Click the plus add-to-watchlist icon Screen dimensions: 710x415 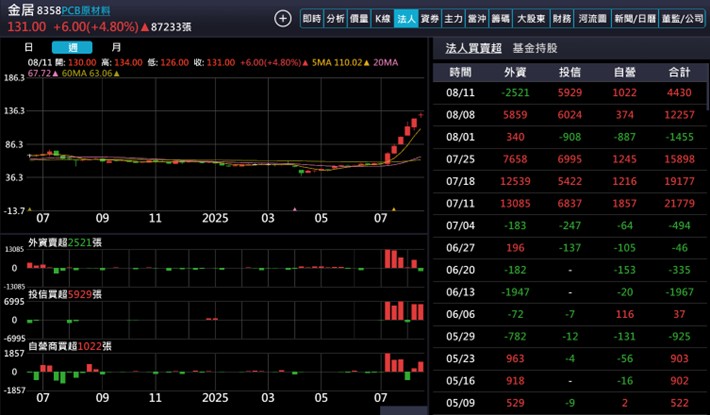[x=283, y=18]
